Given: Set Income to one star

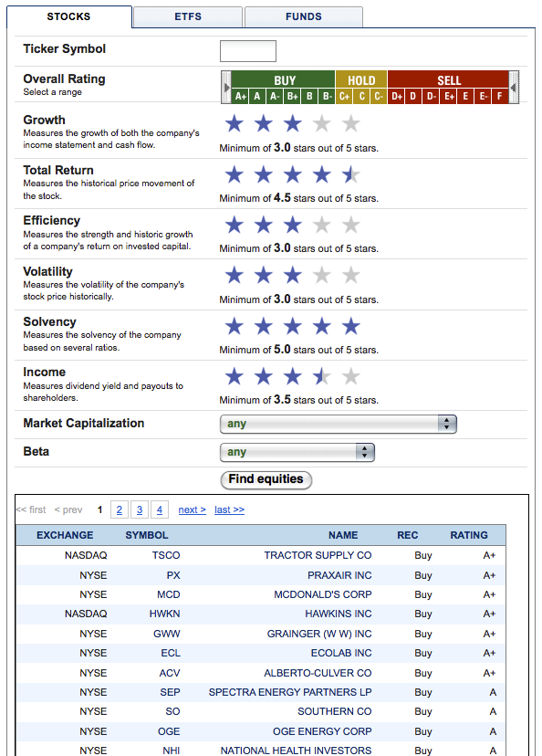Looking at the screenshot, I should click(x=235, y=376).
